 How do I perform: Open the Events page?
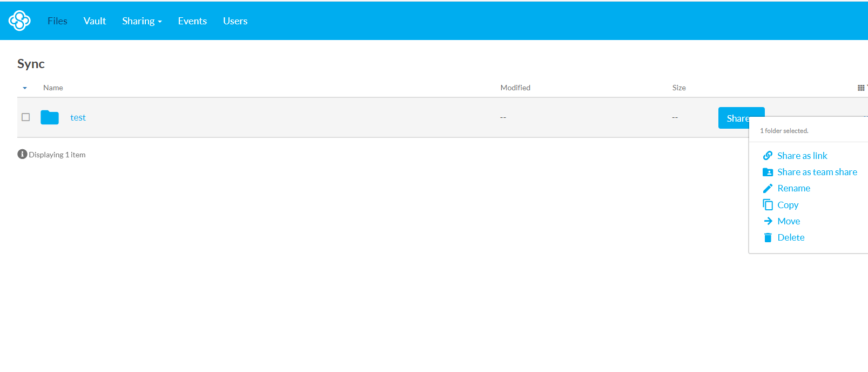pyautogui.click(x=192, y=21)
